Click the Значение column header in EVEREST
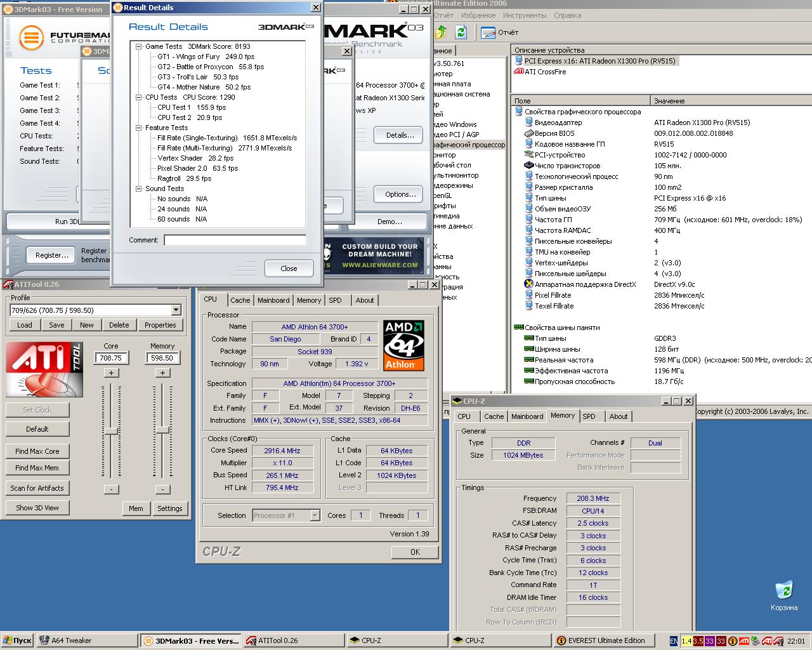 pyautogui.click(x=731, y=101)
